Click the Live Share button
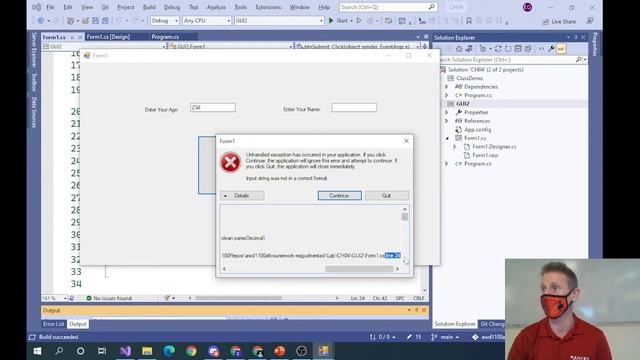Image resolution: width=640 pixels, height=360 pixels. click(x=559, y=22)
